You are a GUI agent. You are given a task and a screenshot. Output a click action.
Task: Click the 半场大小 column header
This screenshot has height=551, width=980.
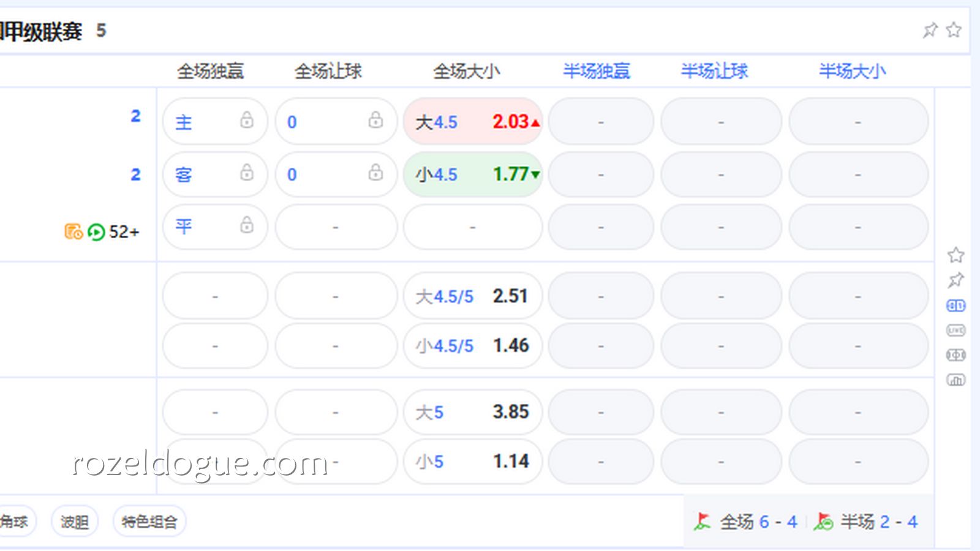853,71
